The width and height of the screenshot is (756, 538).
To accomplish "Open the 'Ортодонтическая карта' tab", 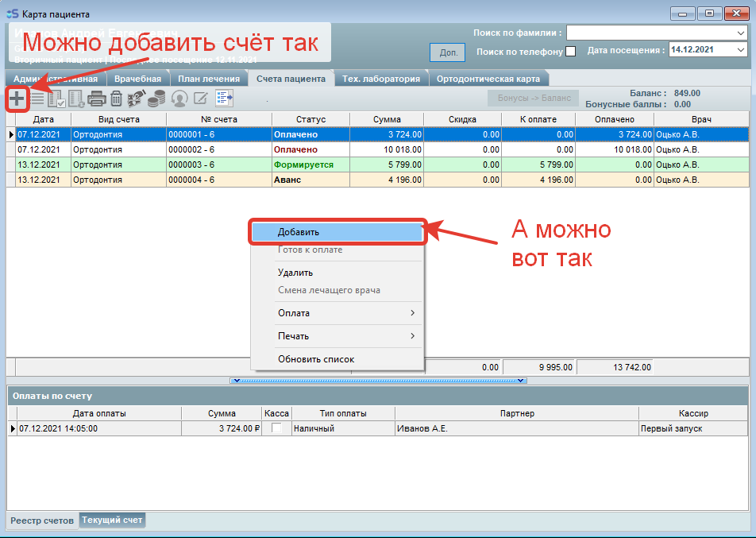I will pos(488,79).
